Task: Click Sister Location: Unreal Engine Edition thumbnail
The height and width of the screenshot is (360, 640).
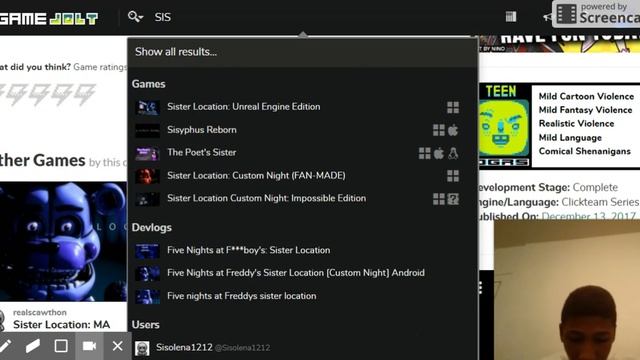Action: click(147, 107)
